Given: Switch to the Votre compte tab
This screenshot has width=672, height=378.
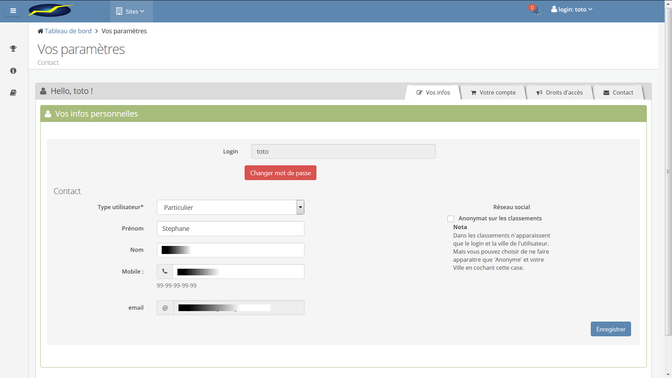Looking at the screenshot, I should click(x=493, y=93).
